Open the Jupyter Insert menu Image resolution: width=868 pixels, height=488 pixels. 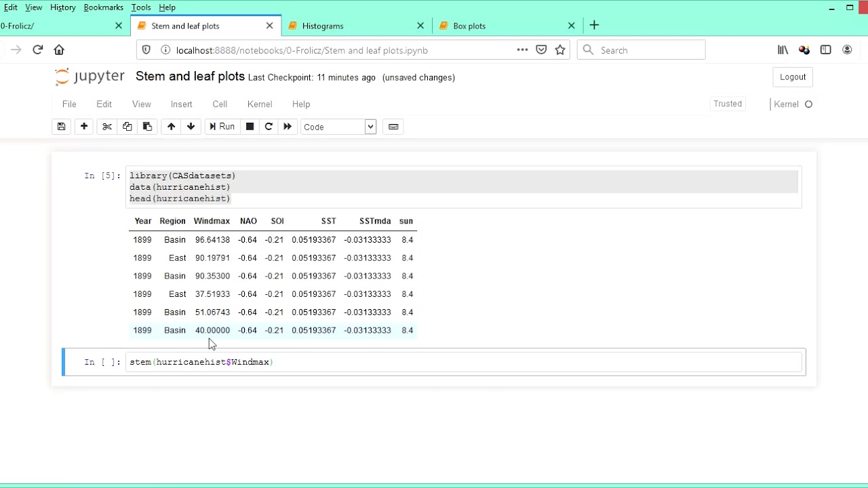(x=181, y=104)
